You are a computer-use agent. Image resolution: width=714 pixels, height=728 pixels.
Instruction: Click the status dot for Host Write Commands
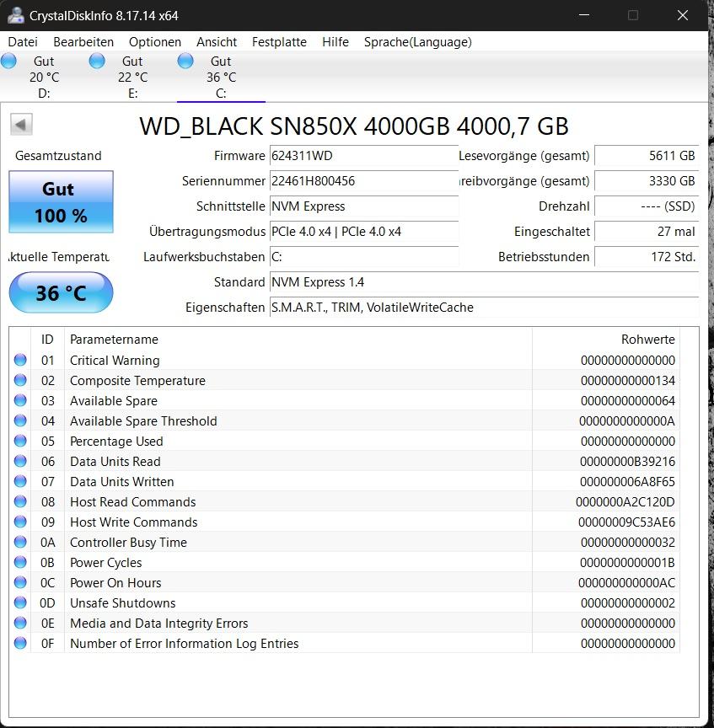pos(20,522)
